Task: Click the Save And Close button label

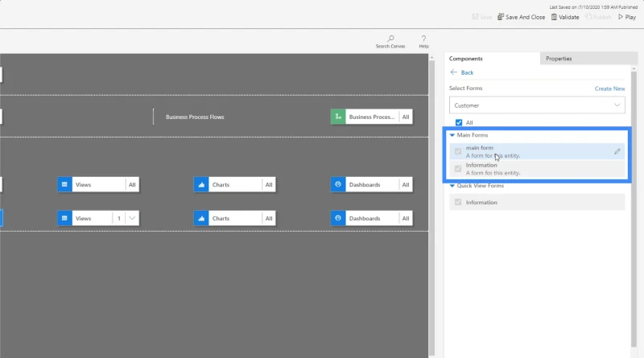Action: (526, 17)
